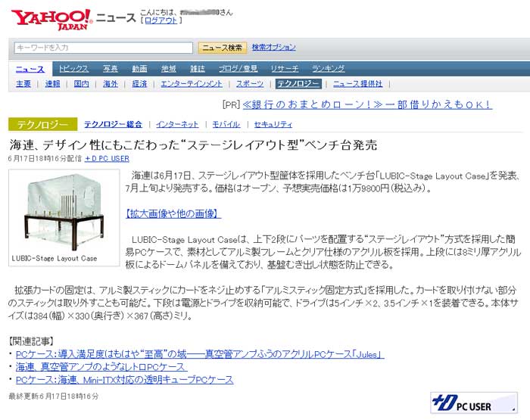Image resolution: width=530 pixels, height=420 pixels.
Task: Open the 海外 news category
Action: pos(111,84)
